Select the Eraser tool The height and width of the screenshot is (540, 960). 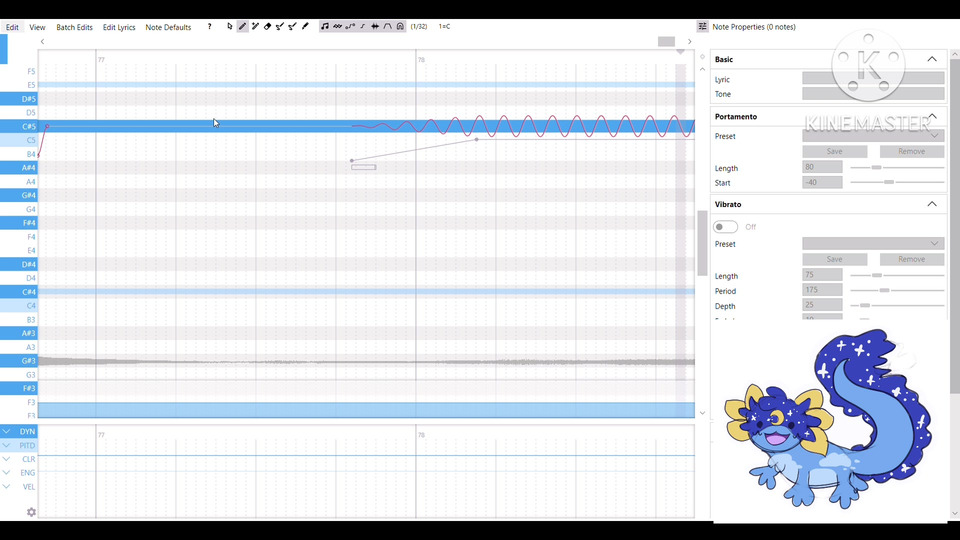pos(268,26)
